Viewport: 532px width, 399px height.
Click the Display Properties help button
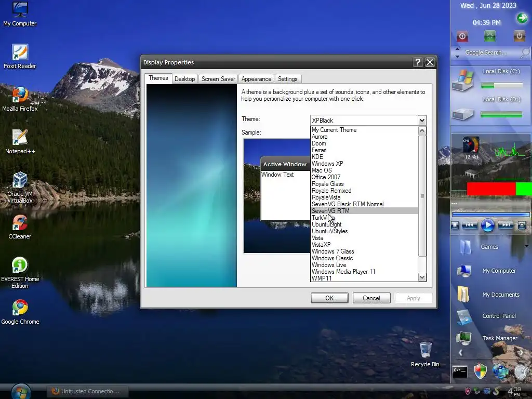click(418, 62)
